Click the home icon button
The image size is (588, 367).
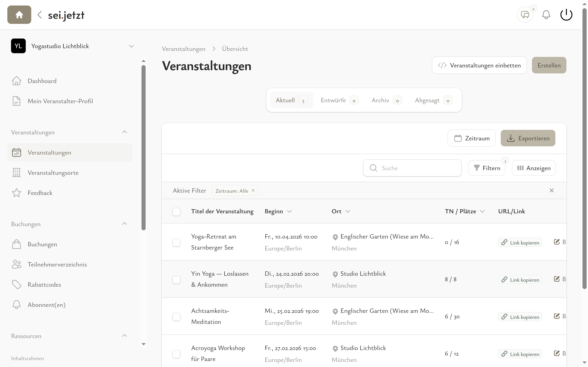coord(19,15)
